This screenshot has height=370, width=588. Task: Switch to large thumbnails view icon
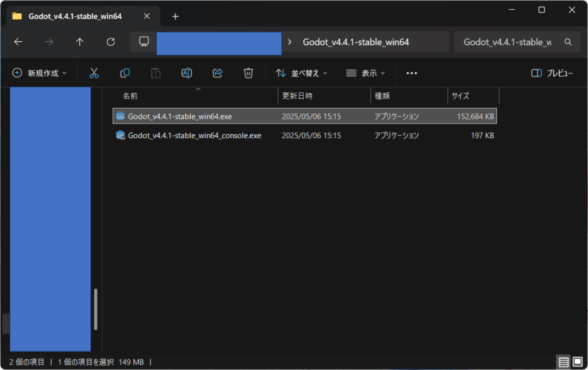click(578, 362)
